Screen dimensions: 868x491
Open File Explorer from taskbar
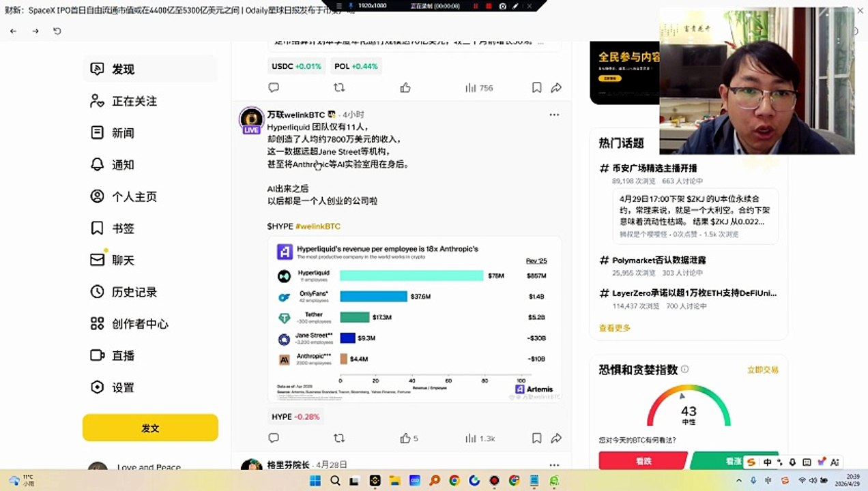(395, 481)
